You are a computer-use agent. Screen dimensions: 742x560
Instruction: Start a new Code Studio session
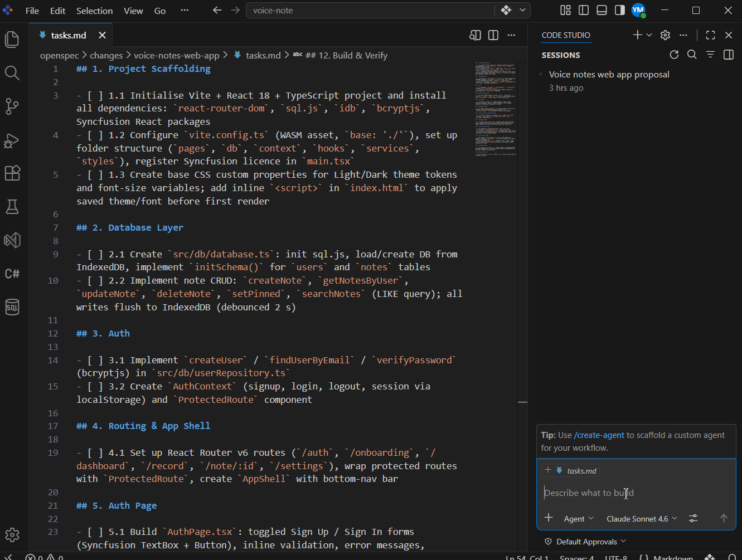(x=638, y=35)
